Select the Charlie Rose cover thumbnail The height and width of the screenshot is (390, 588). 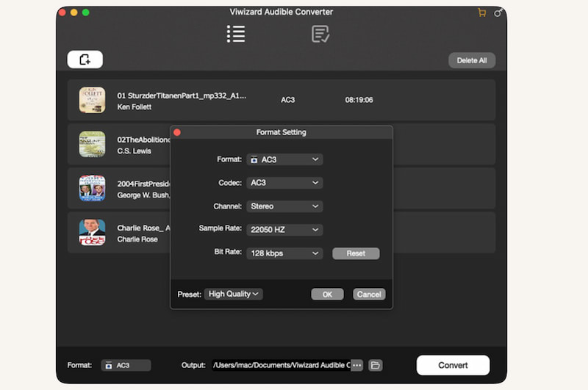coord(93,232)
